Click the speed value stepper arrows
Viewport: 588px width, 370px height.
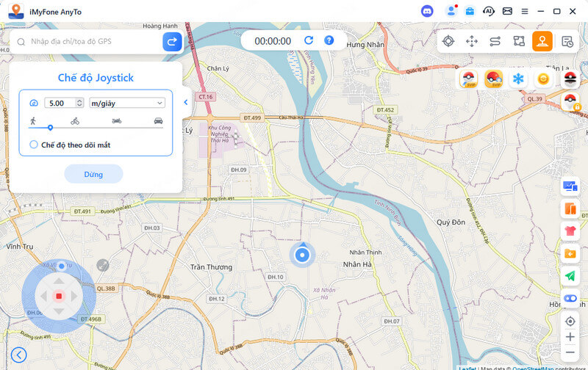[79, 103]
